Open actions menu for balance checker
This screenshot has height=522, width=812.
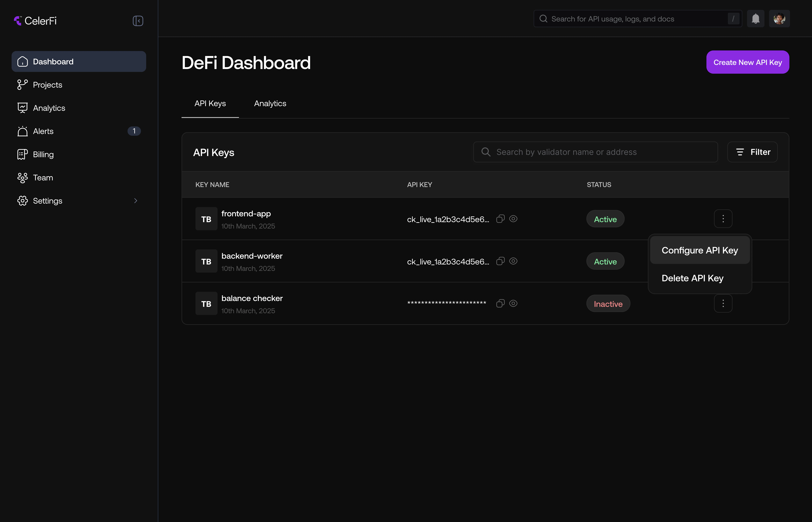pos(723,303)
